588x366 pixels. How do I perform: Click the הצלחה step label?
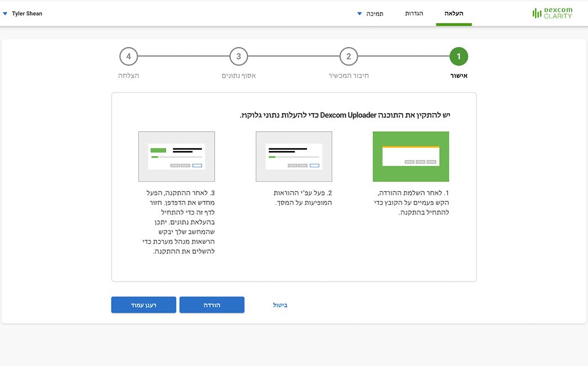click(x=128, y=76)
